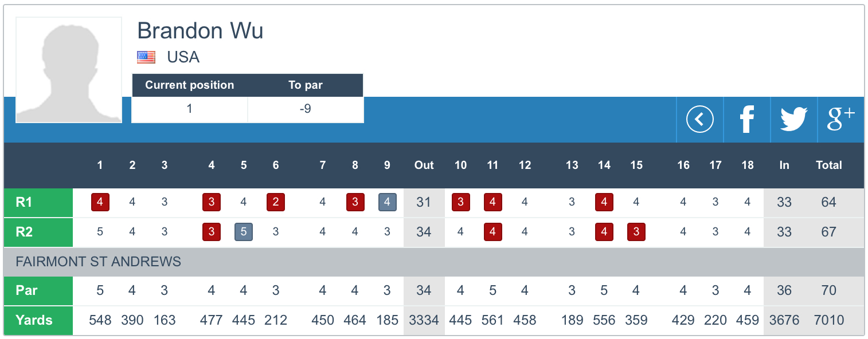The width and height of the screenshot is (868, 339).
Task: Click the In column header
Action: [784, 165]
